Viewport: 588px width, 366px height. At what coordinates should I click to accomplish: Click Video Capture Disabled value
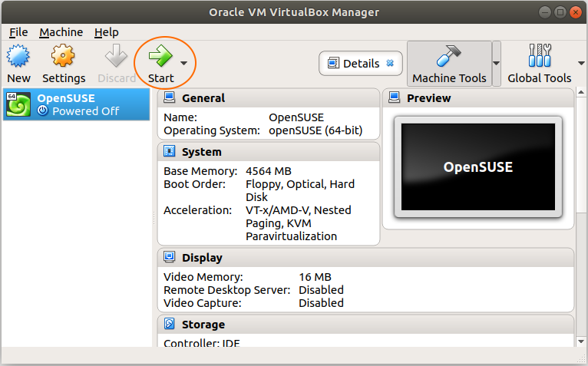(321, 303)
